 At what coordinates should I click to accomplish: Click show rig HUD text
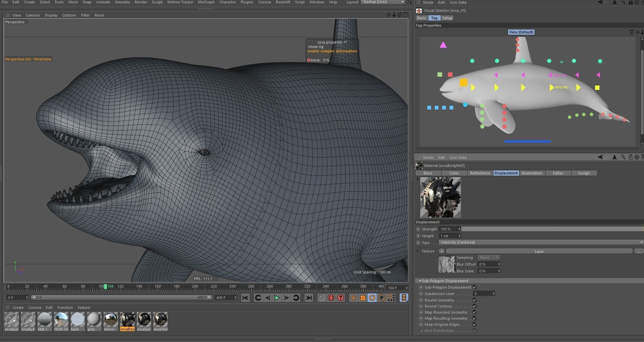(316, 47)
